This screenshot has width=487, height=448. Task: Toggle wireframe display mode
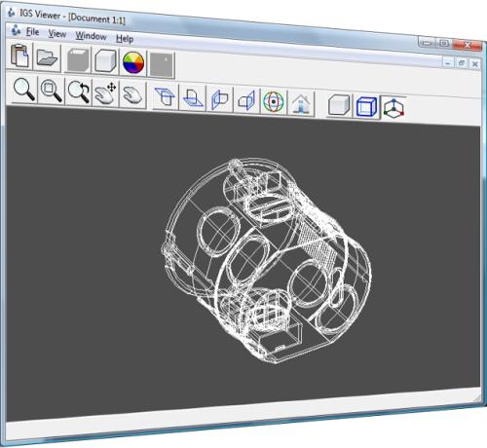coord(366,106)
